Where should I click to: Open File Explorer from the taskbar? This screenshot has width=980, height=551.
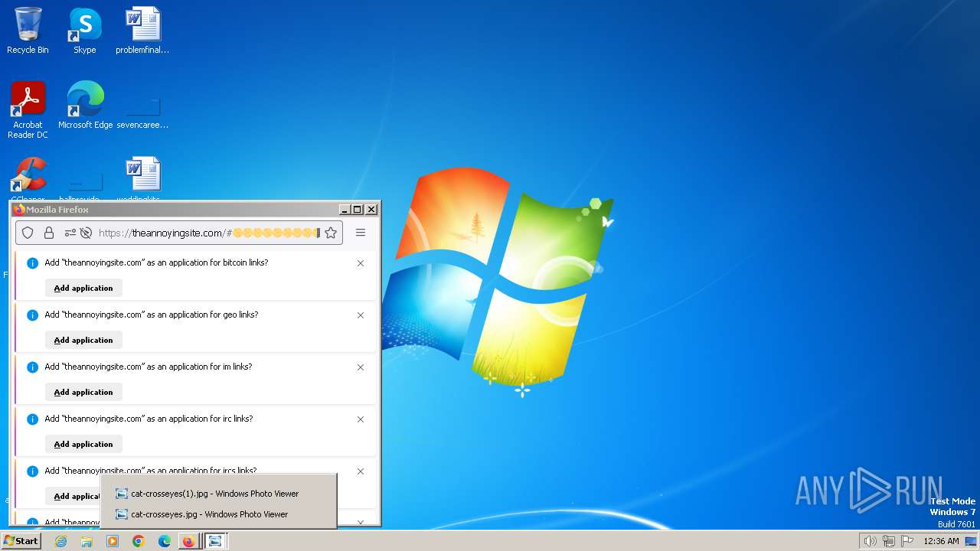[87, 541]
